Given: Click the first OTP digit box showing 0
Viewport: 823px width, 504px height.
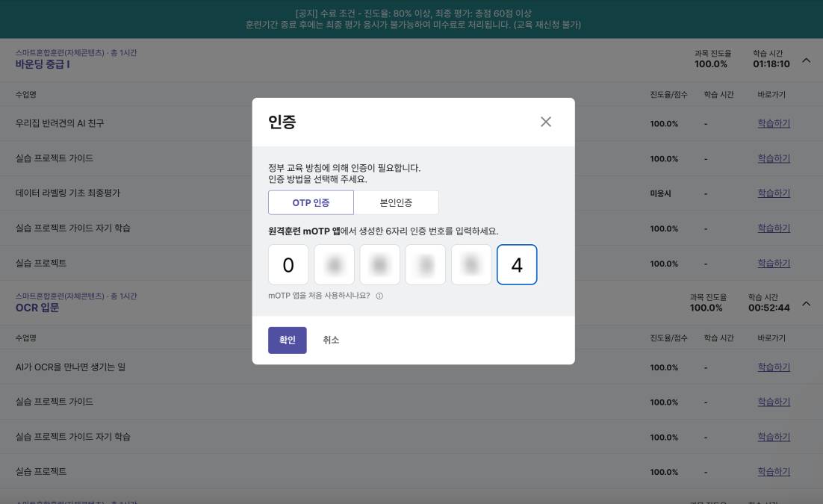Looking at the screenshot, I should [x=288, y=264].
